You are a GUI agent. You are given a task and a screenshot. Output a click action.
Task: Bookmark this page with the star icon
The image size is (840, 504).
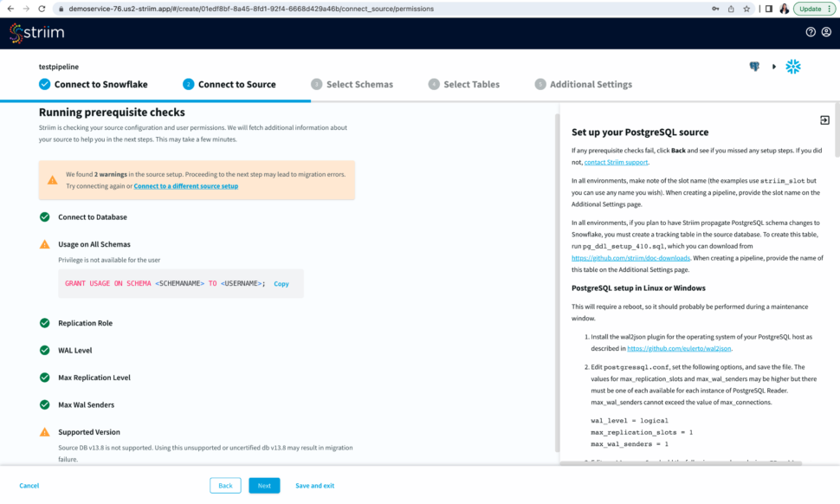[746, 9]
